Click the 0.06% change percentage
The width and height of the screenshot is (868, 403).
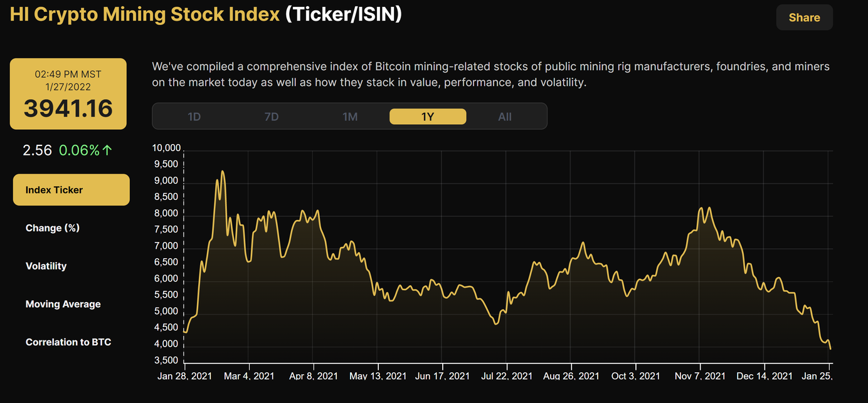click(x=78, y=150)
